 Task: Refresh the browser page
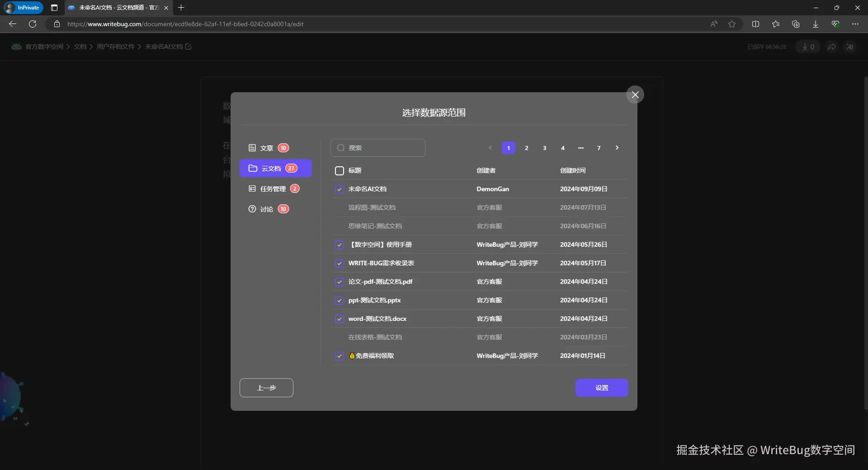point(33,24)
